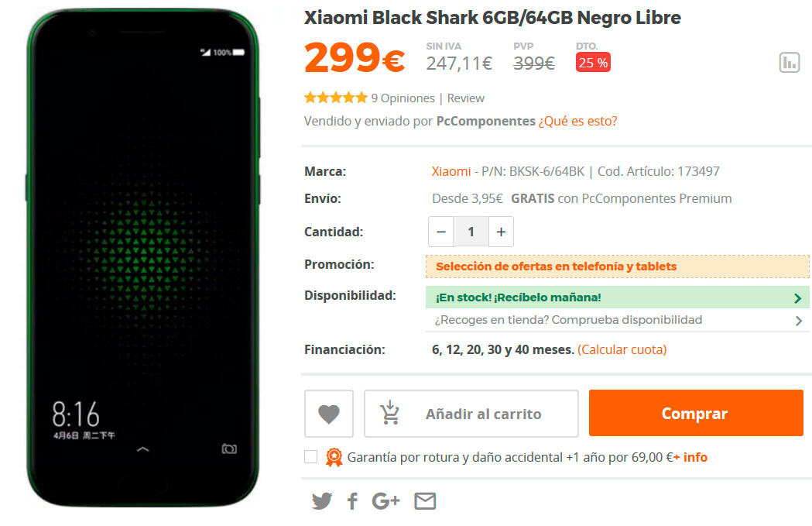
Task: Click the orange Comprar button
Action: tap(695, 414)
